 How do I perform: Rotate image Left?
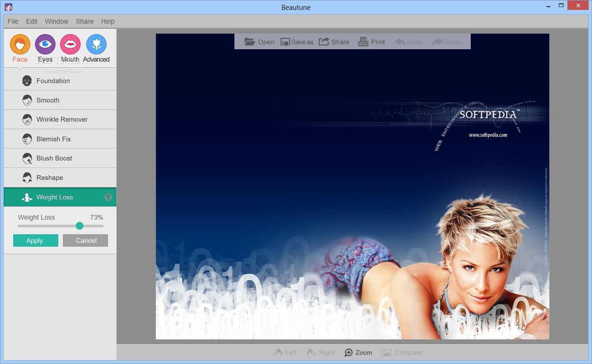tap(285, 353)
